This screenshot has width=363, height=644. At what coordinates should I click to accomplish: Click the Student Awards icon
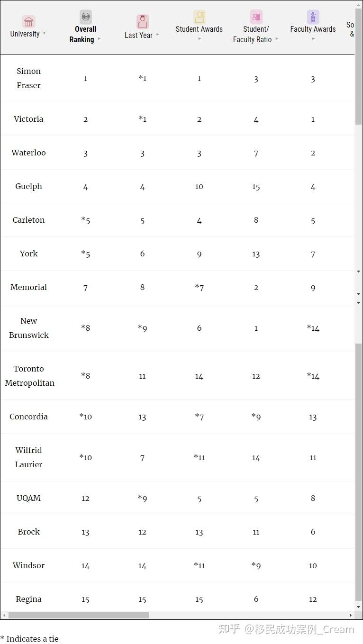pyautogui.click(x=199, y=17)
